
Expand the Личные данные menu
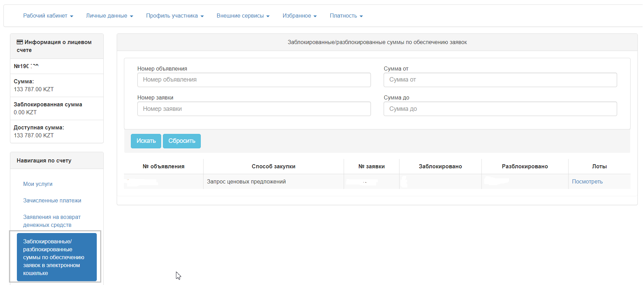pos(109,16)
